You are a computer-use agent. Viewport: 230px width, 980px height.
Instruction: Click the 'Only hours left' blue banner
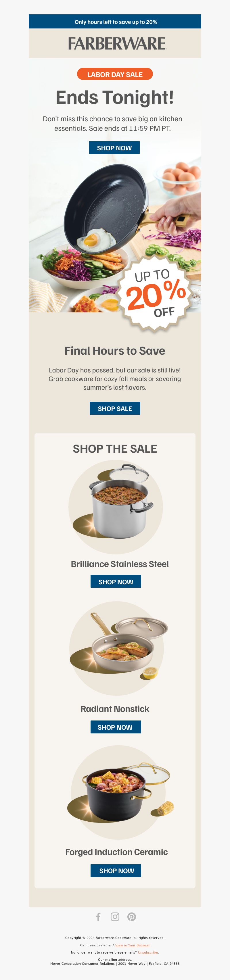click(x=115, y=22)
